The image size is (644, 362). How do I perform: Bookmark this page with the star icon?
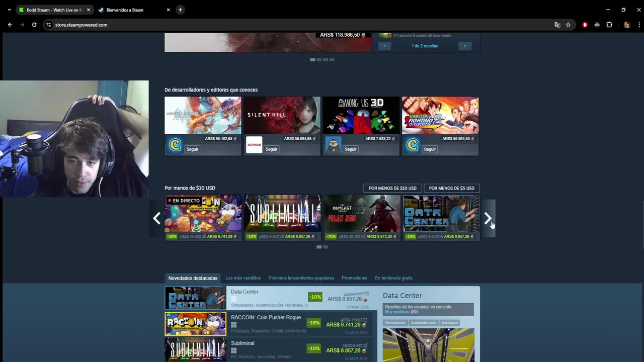(x=568, y=25)
